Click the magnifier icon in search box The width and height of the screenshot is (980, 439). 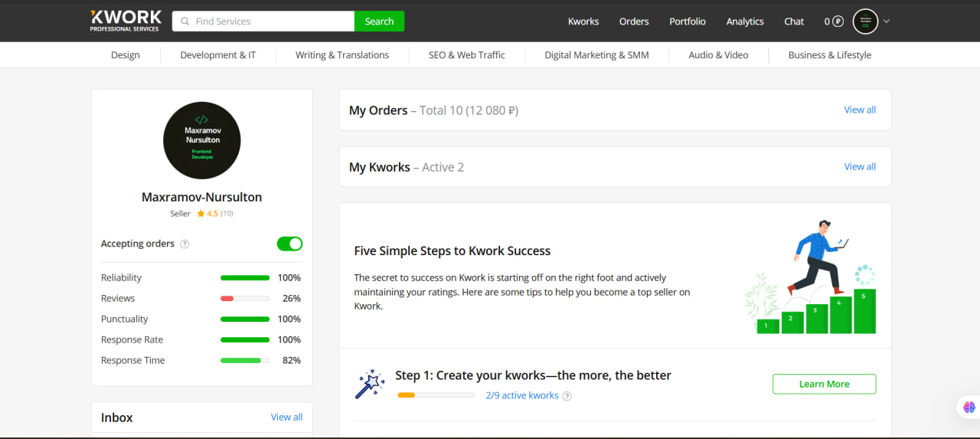(x=185, y=21)
